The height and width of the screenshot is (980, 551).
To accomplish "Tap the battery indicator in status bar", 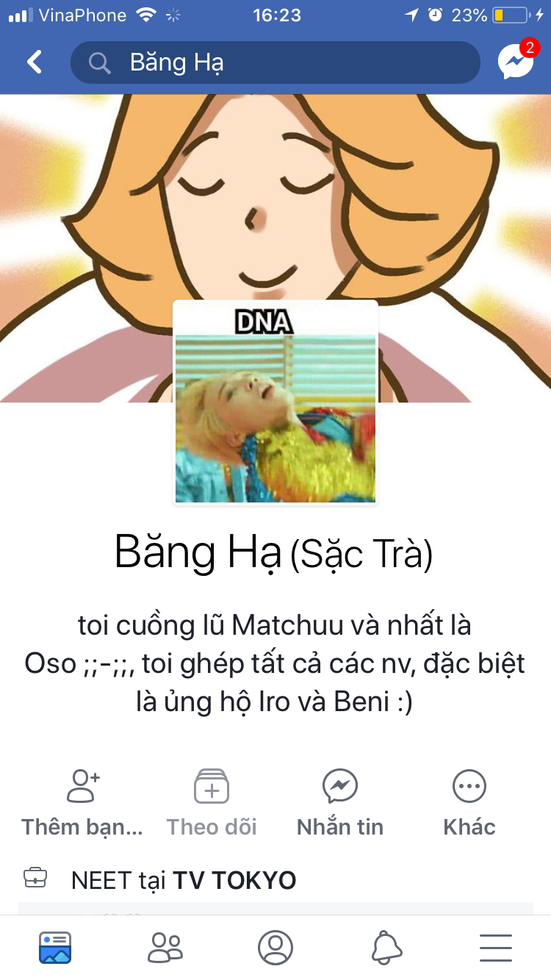I will 511,15.
